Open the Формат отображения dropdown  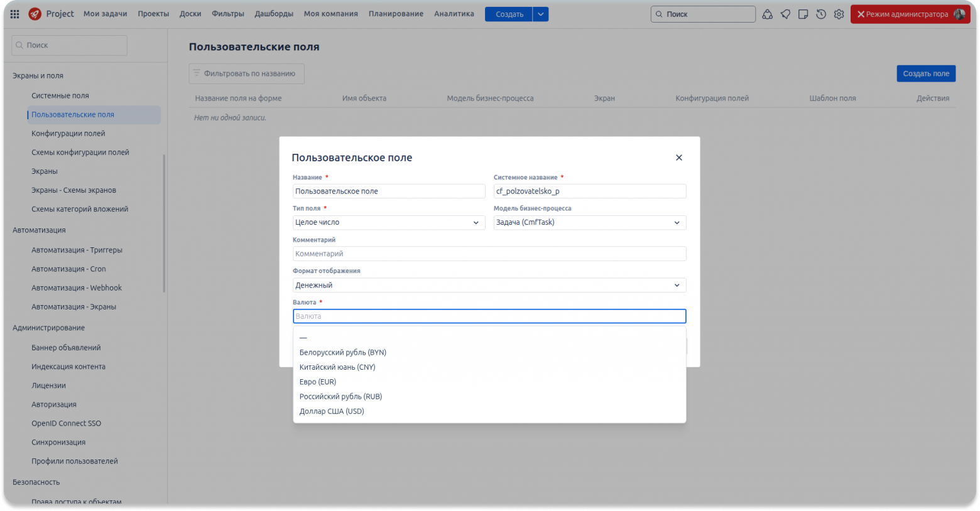coord(489,285)
